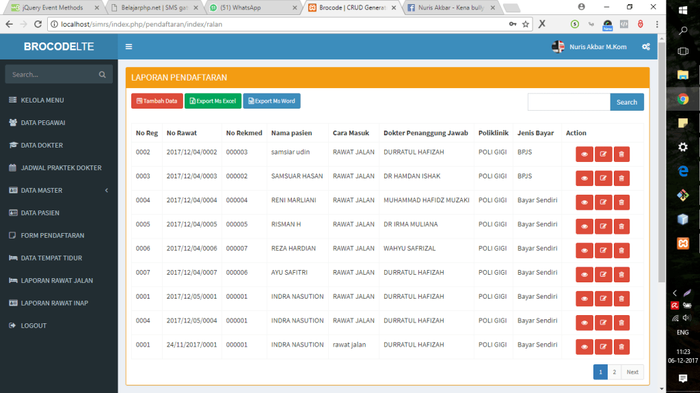Switch to Nuris Akbar Facebook tab

[451, 8]
